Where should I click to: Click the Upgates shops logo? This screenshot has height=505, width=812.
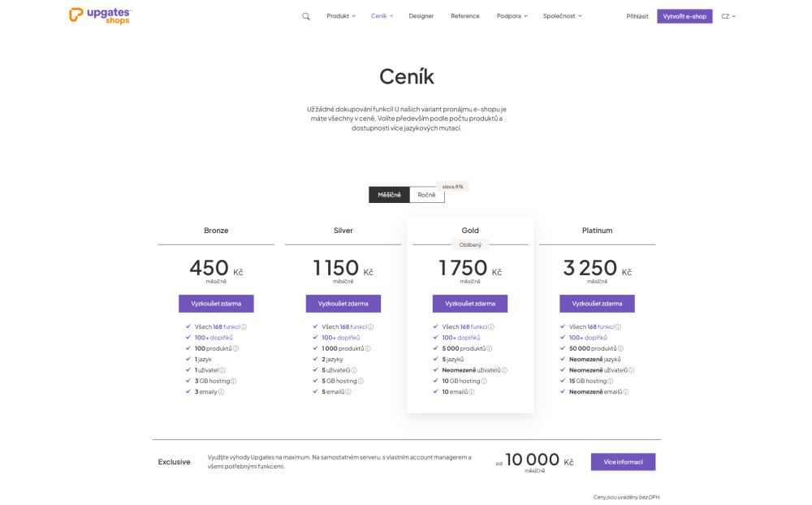coord(101,15)
